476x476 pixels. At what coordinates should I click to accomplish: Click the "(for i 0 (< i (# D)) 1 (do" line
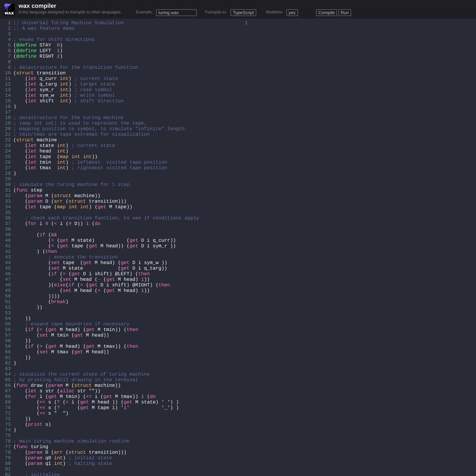63,224
